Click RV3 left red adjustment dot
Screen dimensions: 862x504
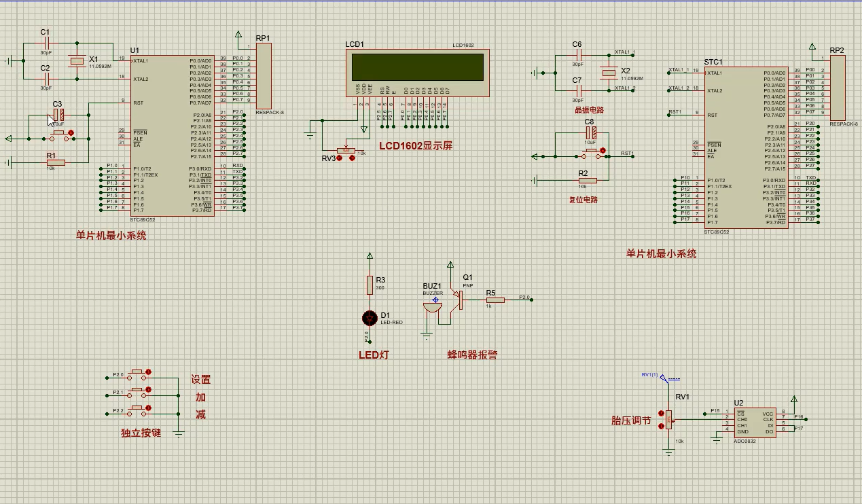tap(339, 158)
